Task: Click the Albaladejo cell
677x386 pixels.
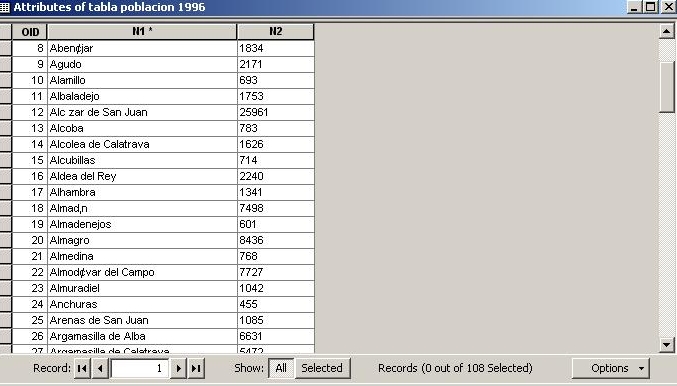Action: [142, 96]
